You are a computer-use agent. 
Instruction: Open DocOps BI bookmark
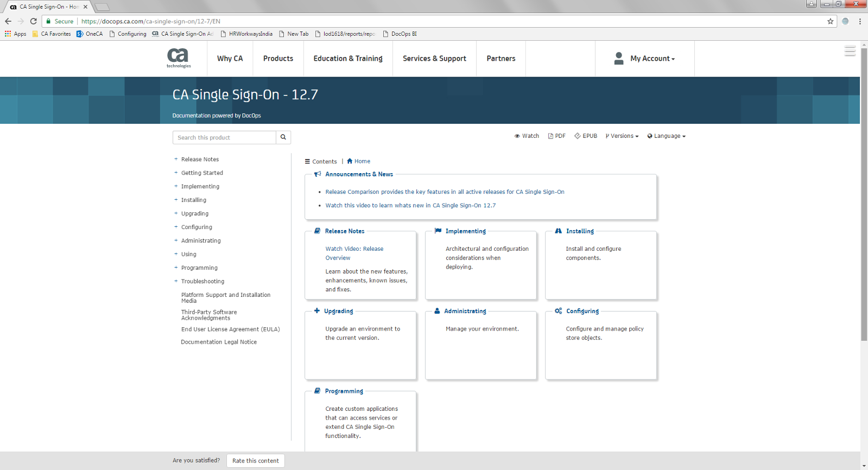400,34
